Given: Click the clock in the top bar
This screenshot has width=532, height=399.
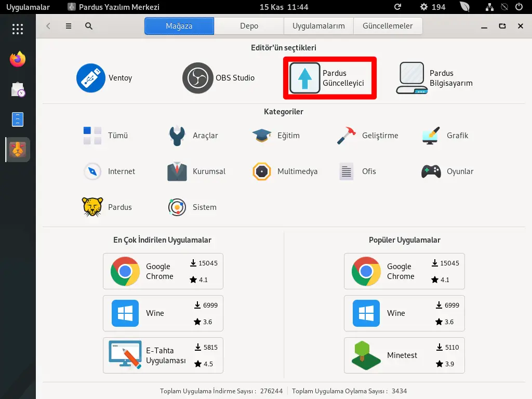Looking at the screenshot, I should [284, 7].
